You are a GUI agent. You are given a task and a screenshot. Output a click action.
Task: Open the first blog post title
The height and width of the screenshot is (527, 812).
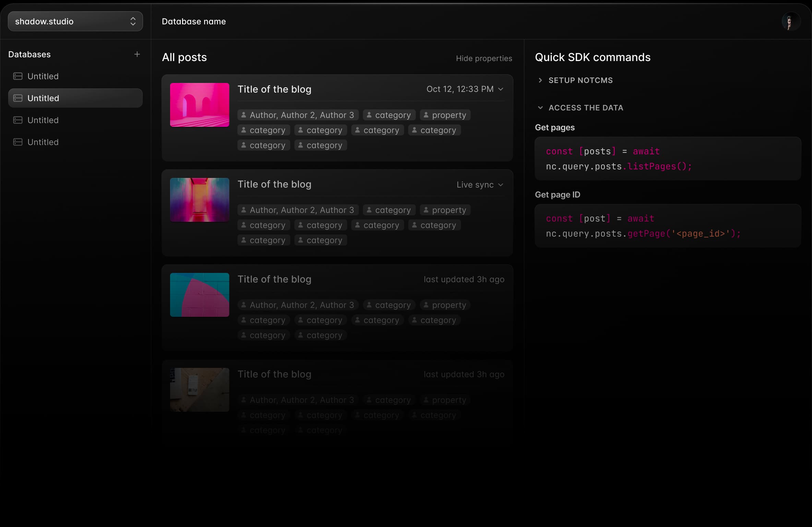click(274, 89)
